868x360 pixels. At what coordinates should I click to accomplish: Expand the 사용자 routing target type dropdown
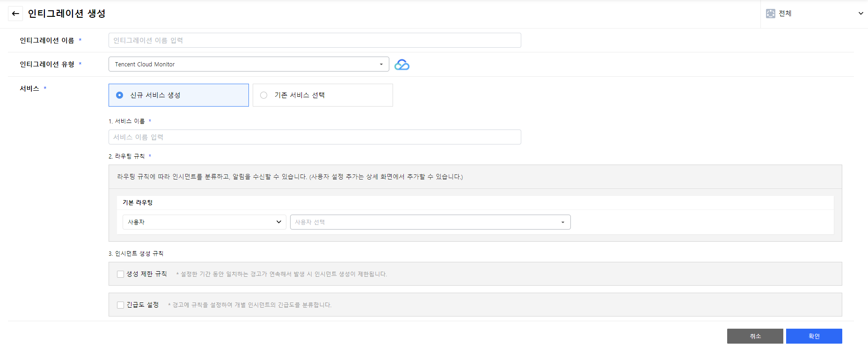204,222
